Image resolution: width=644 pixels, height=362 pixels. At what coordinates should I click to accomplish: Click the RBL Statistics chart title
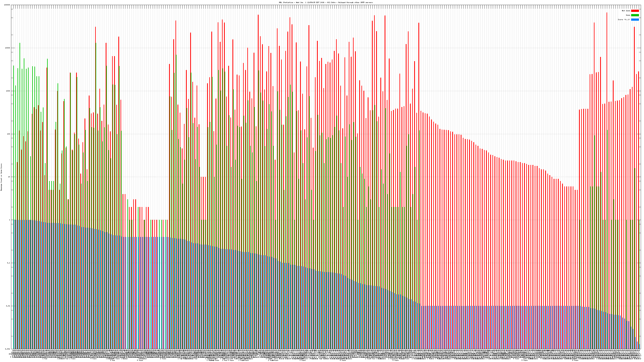coord(325,2)
